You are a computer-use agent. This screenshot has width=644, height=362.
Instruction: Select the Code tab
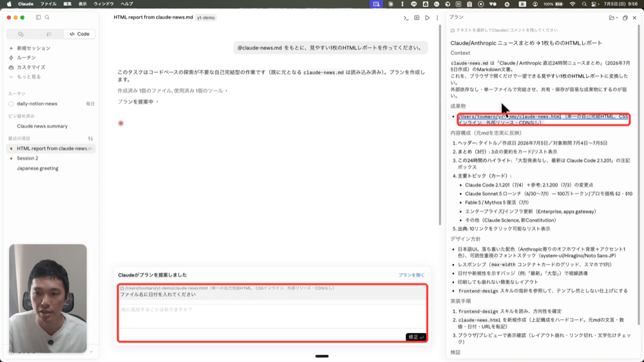click(80, 34)
